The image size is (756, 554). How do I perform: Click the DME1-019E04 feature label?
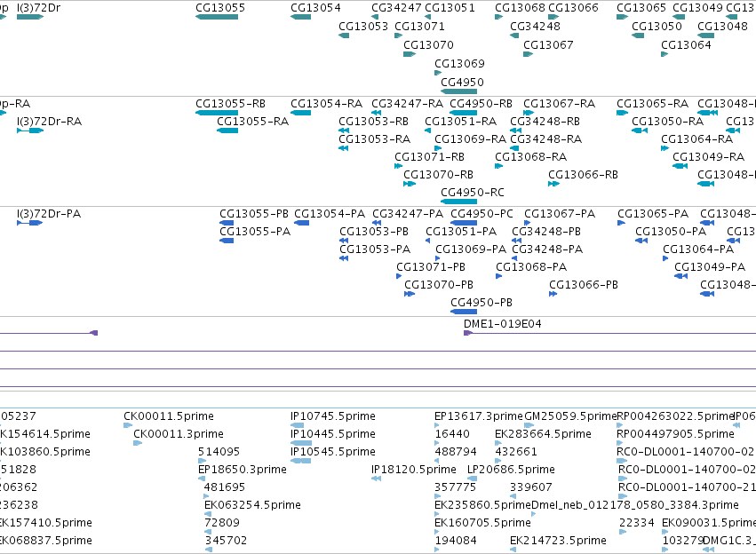coord(503,324)
